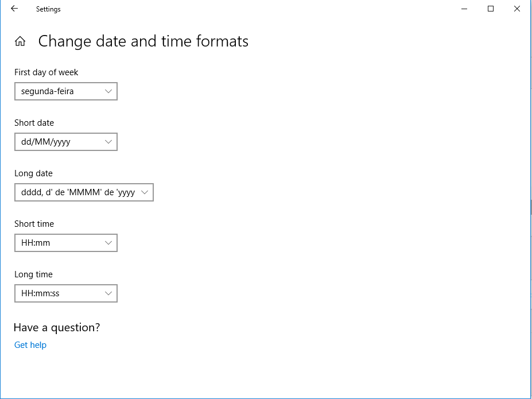Click the 'Have a question?' heading
Viewport: 532px width, 399px height.
tap(57, 328)
